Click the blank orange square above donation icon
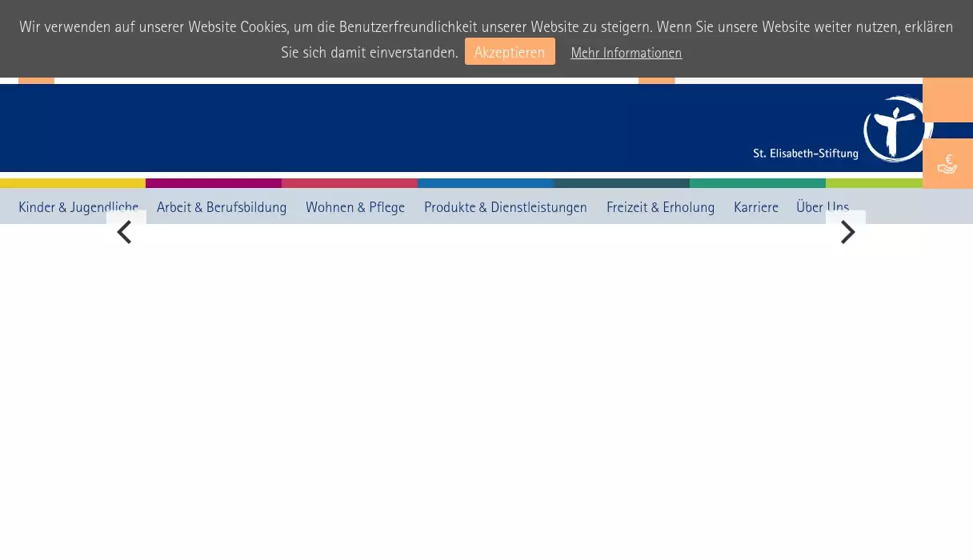Image resolution: width=973 pixels, height=560 pixels. point(947,101)
